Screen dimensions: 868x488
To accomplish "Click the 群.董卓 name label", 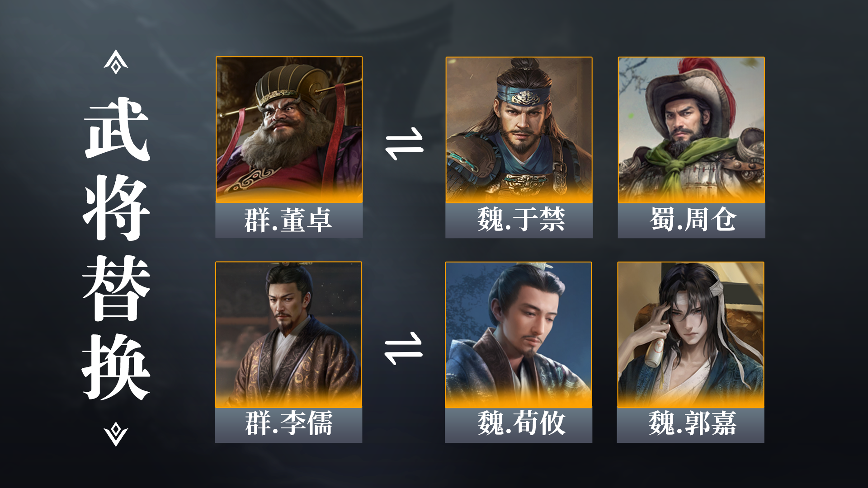I will [x=289, y=221].
